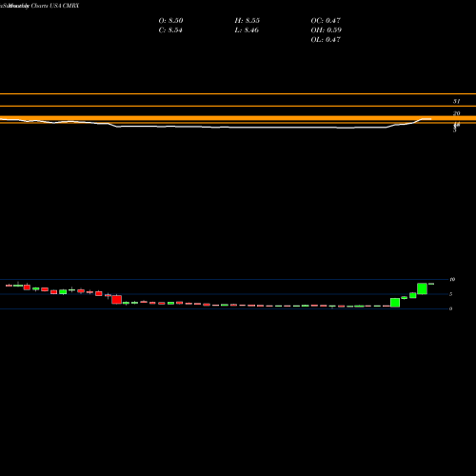Click the "OH: 0.59" readout
This screenshot has width=476, height=476.
click(326, 30)
